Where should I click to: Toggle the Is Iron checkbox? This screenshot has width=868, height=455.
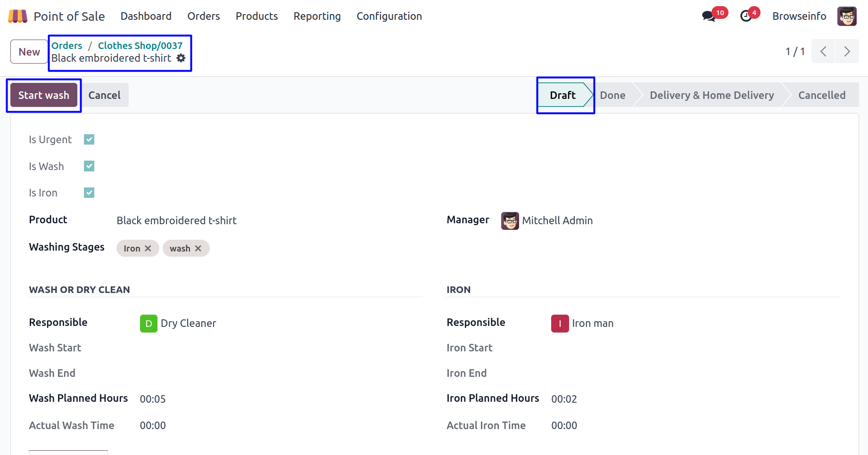[x=89, y=193]
